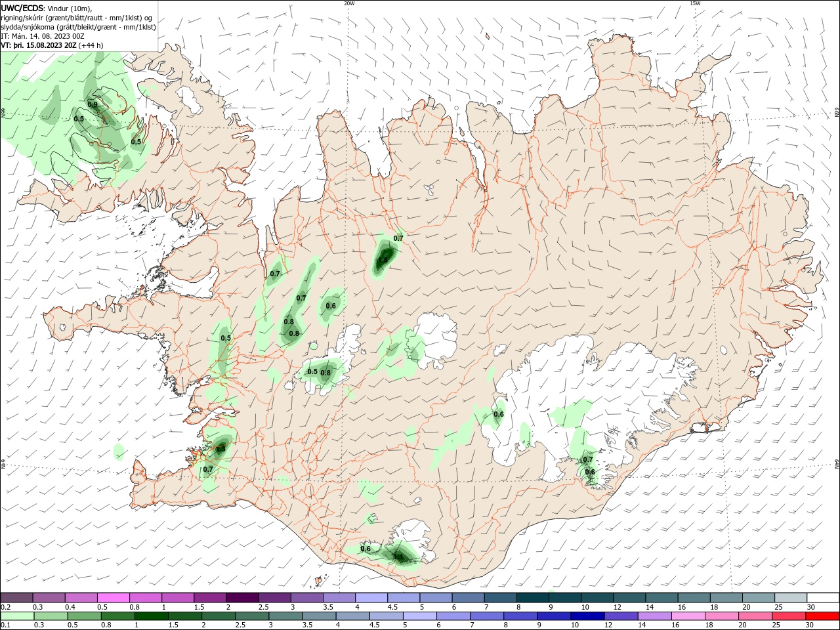The width and height of the screenshot is (840, 630).
Task: Click the grey-purple 0.2 snow scale swatch
Action: pos(16,597)
